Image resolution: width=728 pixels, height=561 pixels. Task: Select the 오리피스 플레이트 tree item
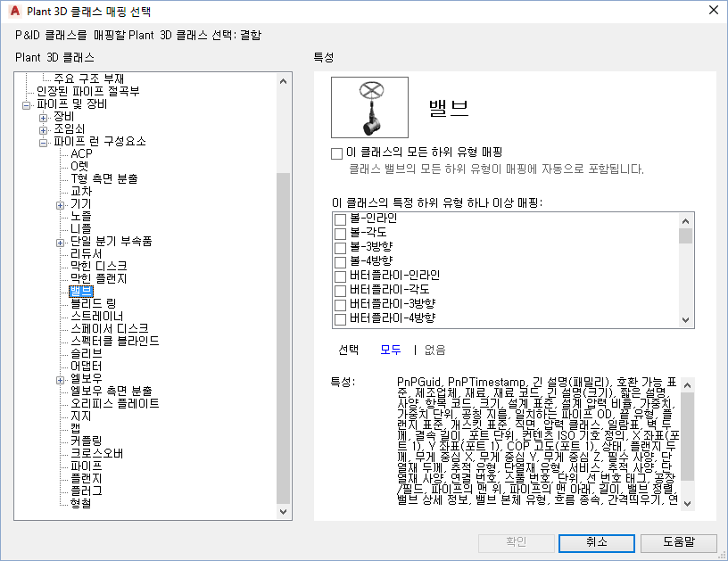[x=115, y=404]
